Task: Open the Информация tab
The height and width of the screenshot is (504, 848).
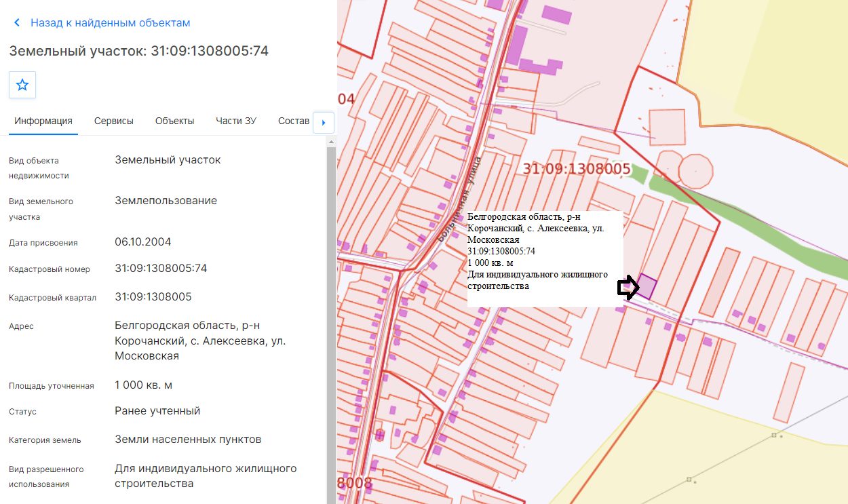Action: (43, 121)
